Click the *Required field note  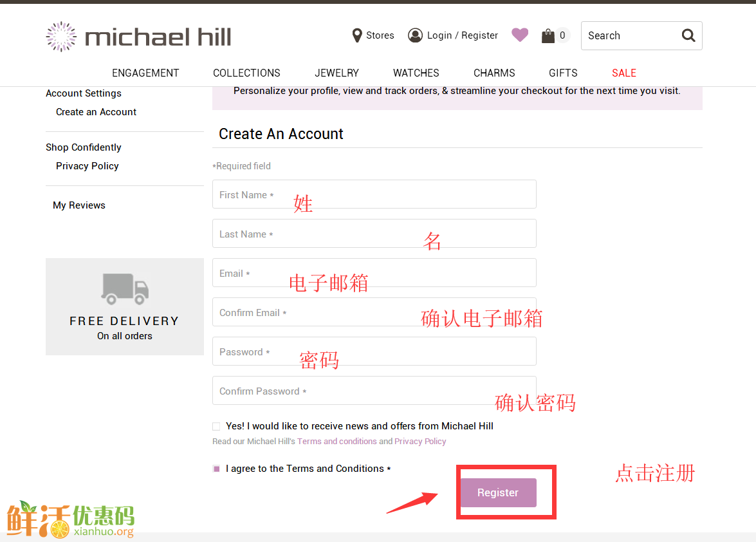coord(241,166)
